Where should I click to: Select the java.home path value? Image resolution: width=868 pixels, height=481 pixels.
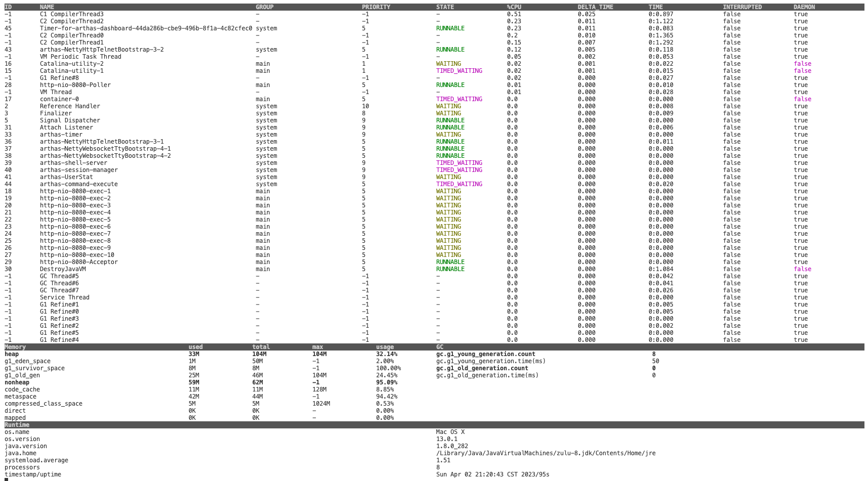[x=545, y=453]
